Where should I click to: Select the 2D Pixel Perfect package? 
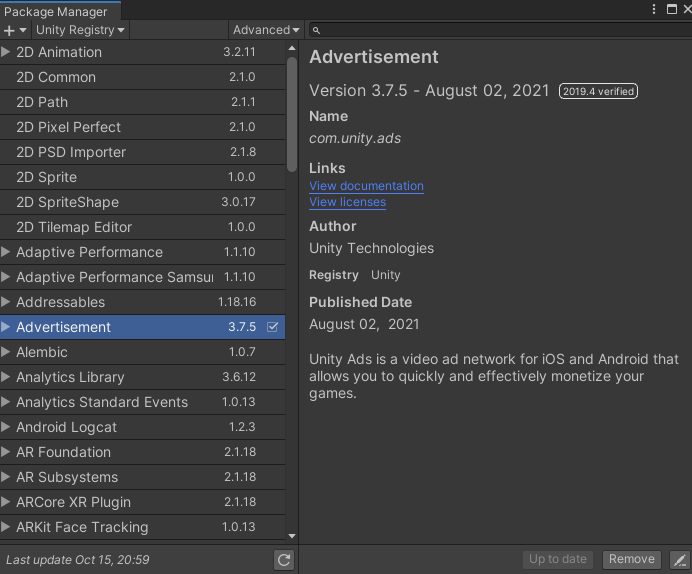point(143,127)
